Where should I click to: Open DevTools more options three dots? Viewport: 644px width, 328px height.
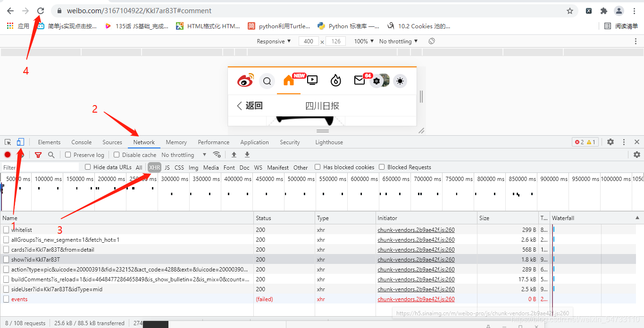[x=624, y=142]
